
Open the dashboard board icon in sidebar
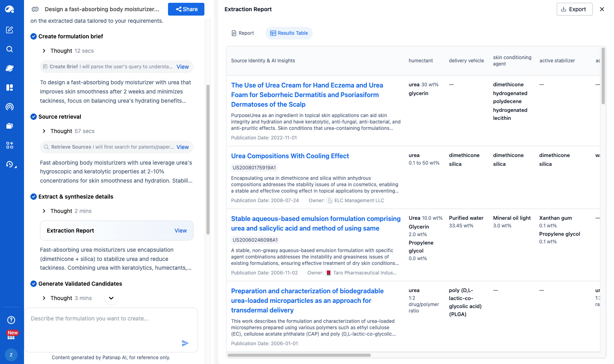tap(10, 88)
